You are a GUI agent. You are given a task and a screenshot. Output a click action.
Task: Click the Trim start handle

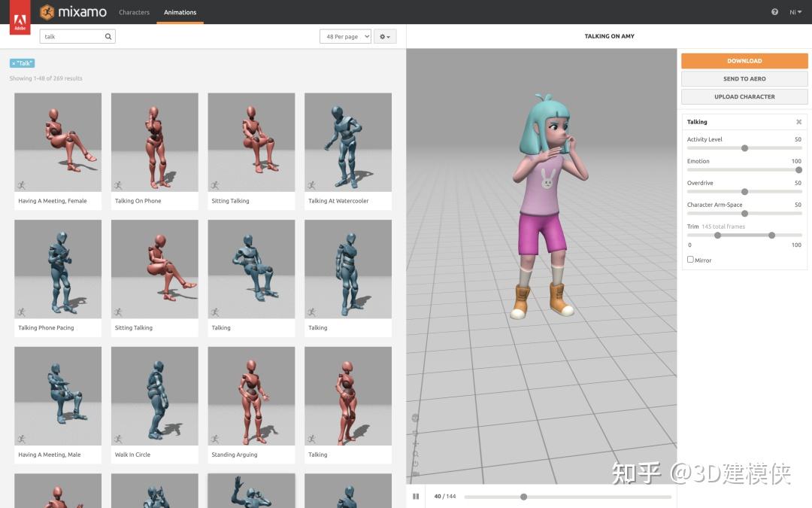pos(718,236)
